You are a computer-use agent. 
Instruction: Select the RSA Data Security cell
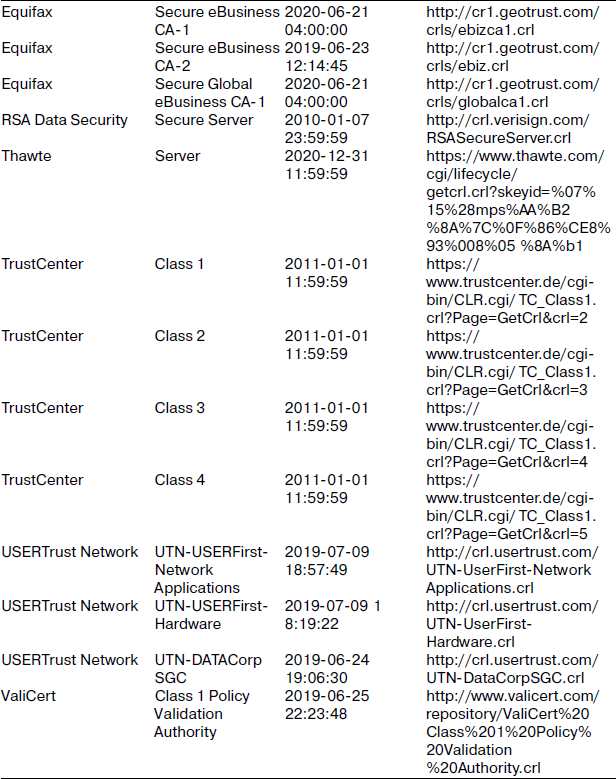click(65, 120)
